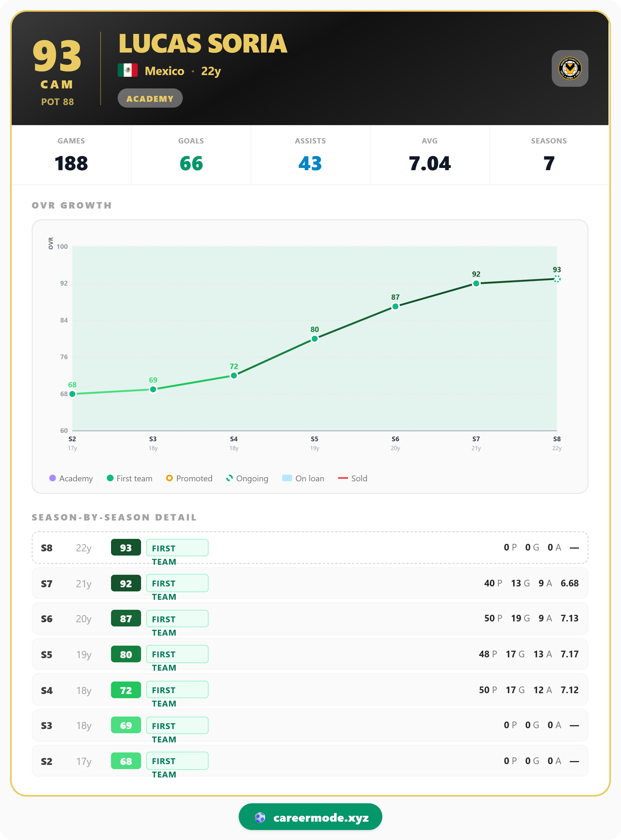Click the POT 88 potential label
The width and height of the screenshot is (621, 840).
[58, 102]
